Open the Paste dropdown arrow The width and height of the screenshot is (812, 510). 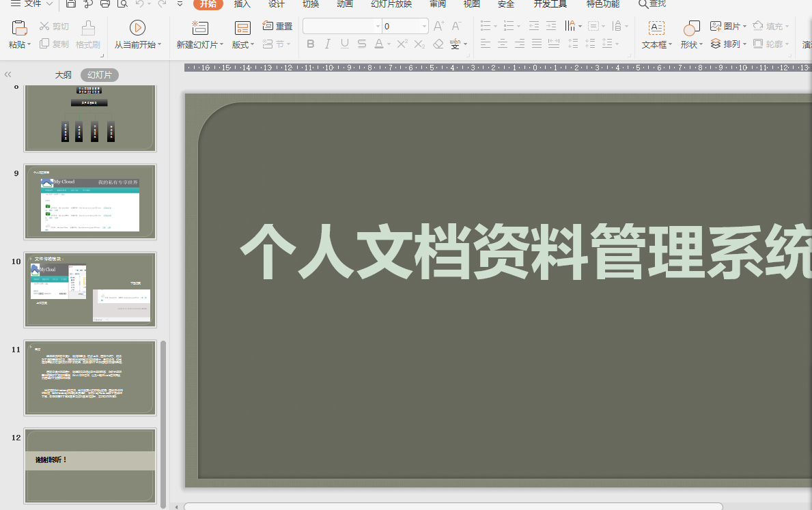point(29,44)
